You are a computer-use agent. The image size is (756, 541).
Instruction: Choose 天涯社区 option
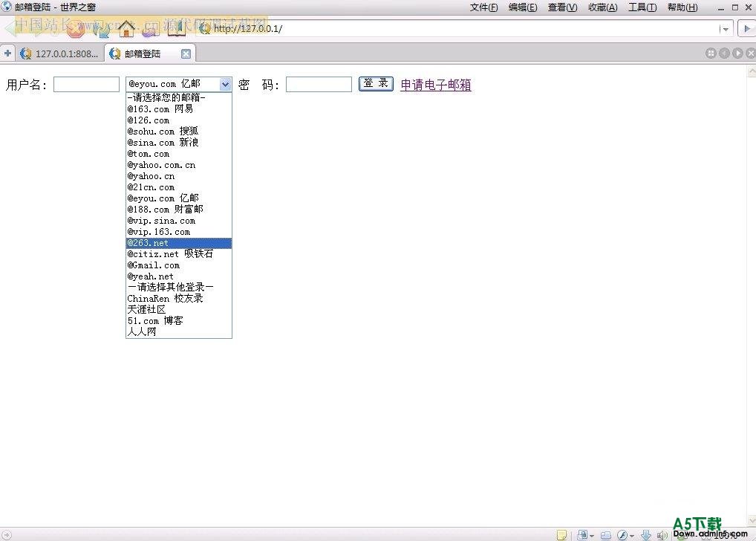pos(179,309)
